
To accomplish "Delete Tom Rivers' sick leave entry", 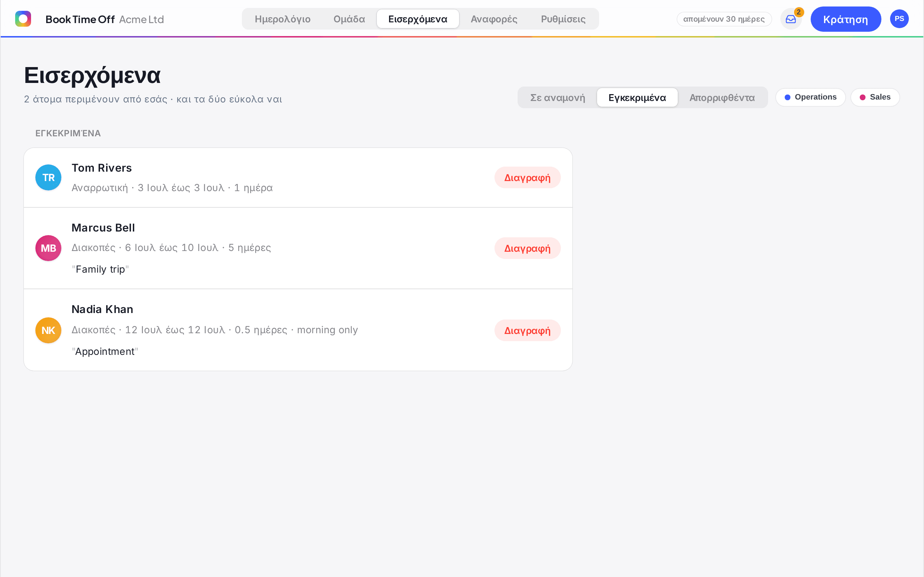I will tap(527, 177).
